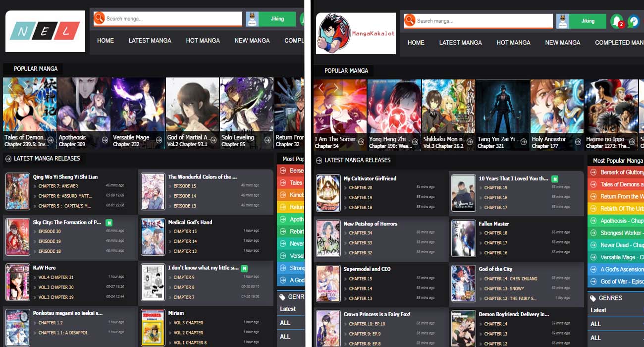Click the search magnifier icon on NEL page
Viewport: 644px width, 347px height.
click(99, 18)
